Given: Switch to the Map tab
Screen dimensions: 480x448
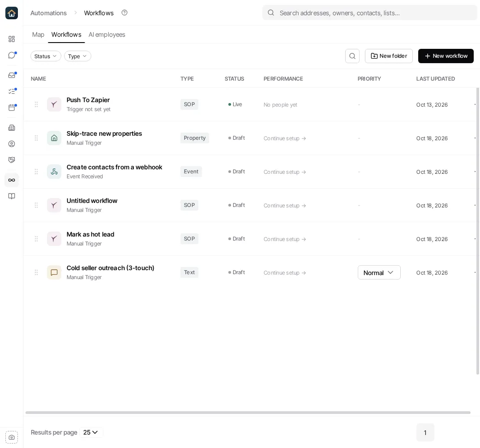Looking at the screenshot, I should [38, 34].
